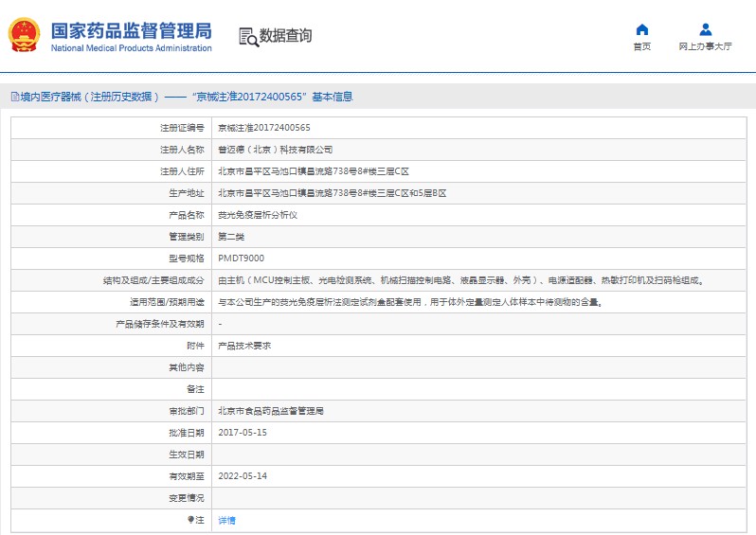Click the 产品技术要求 attachment value

pyautogui.click(x=244, y=346)
